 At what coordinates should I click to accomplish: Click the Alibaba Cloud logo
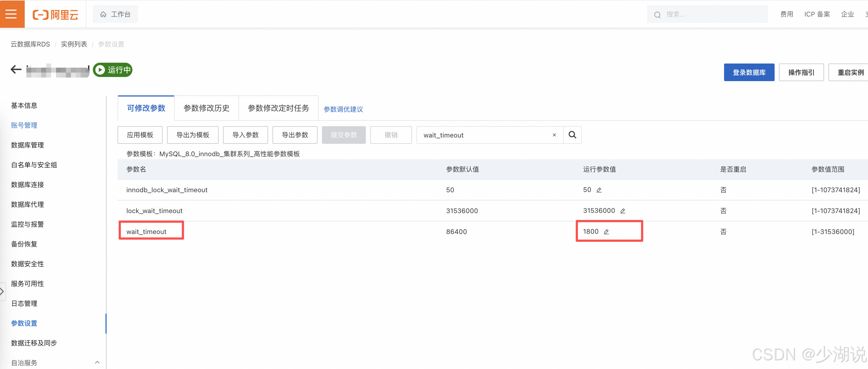(x=55, y=15)
